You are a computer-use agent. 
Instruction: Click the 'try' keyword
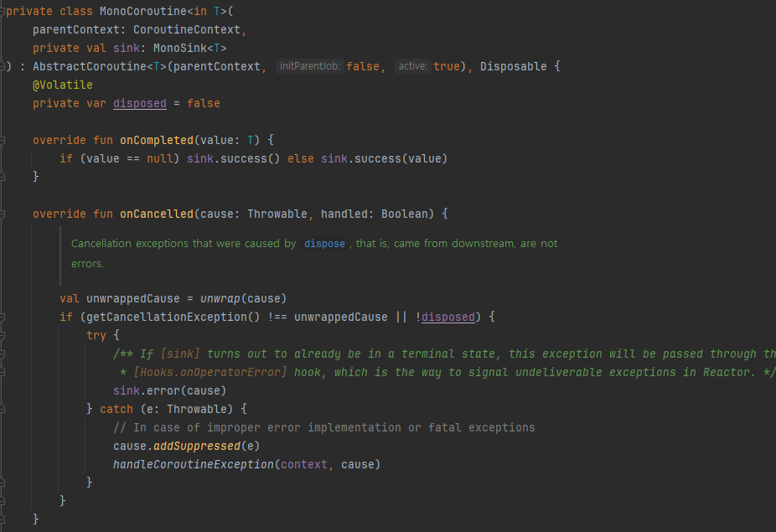(96, 335)
